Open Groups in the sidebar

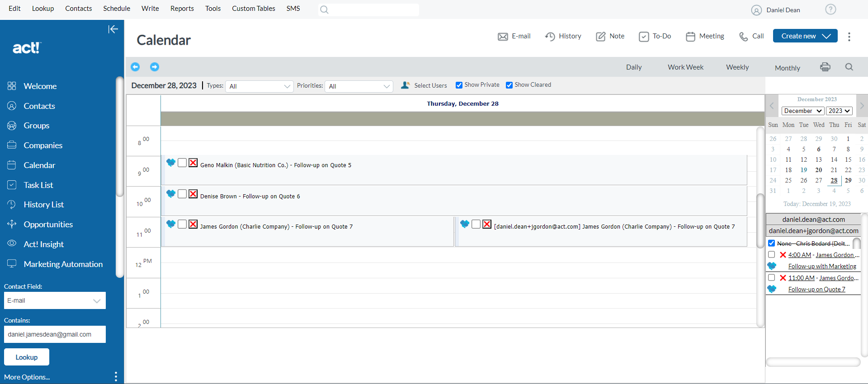point(37,126)
